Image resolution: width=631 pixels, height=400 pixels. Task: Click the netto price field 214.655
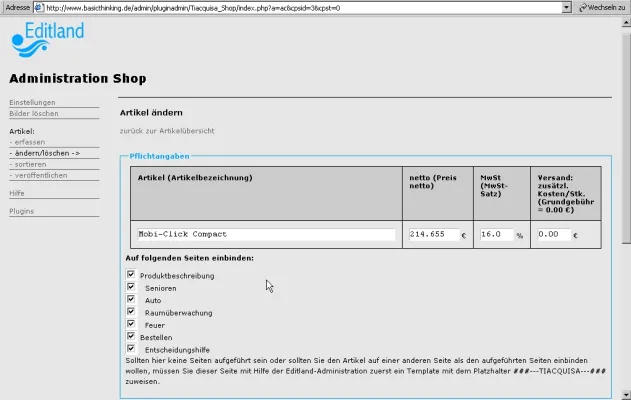click(x=434, y=235)
